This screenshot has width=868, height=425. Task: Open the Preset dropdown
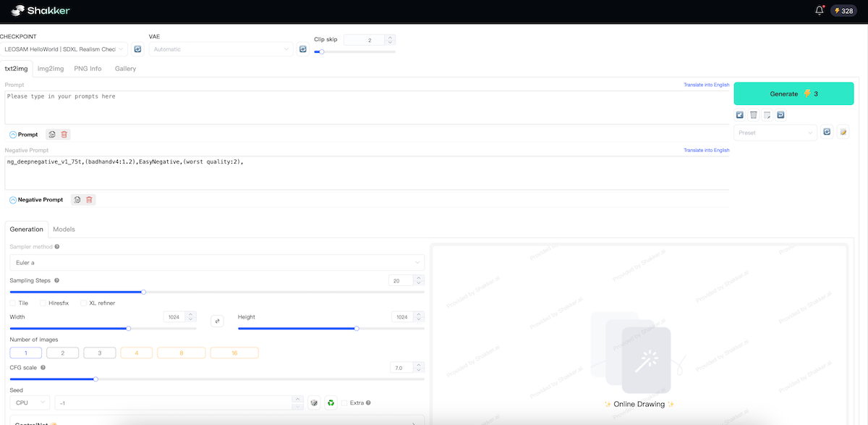pyautogui.click(x=775, y=132)
